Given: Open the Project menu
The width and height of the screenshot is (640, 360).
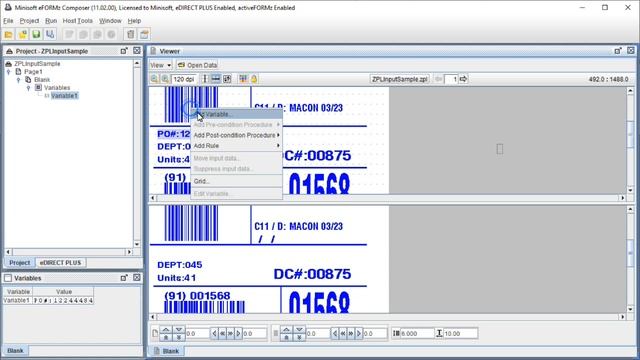Looking at the screenshot, I should 29,21.
